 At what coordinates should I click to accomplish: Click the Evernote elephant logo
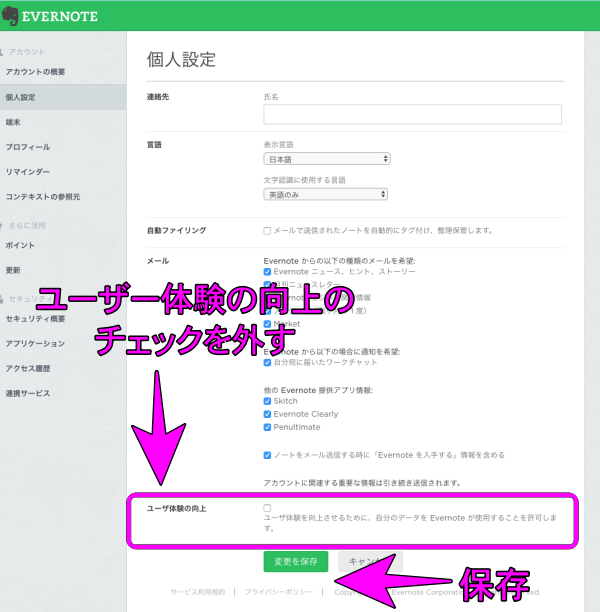pos(10,16)
